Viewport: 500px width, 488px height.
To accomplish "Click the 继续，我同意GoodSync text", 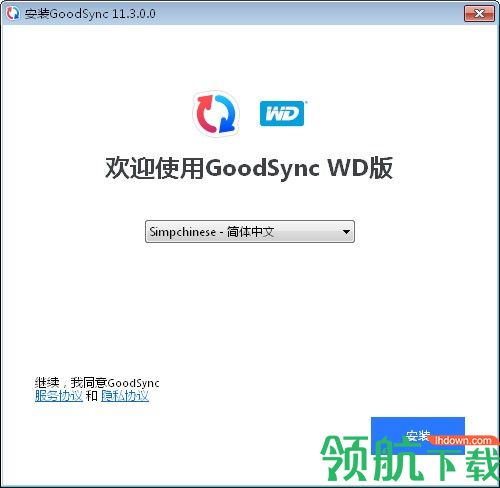I will 97,383.
